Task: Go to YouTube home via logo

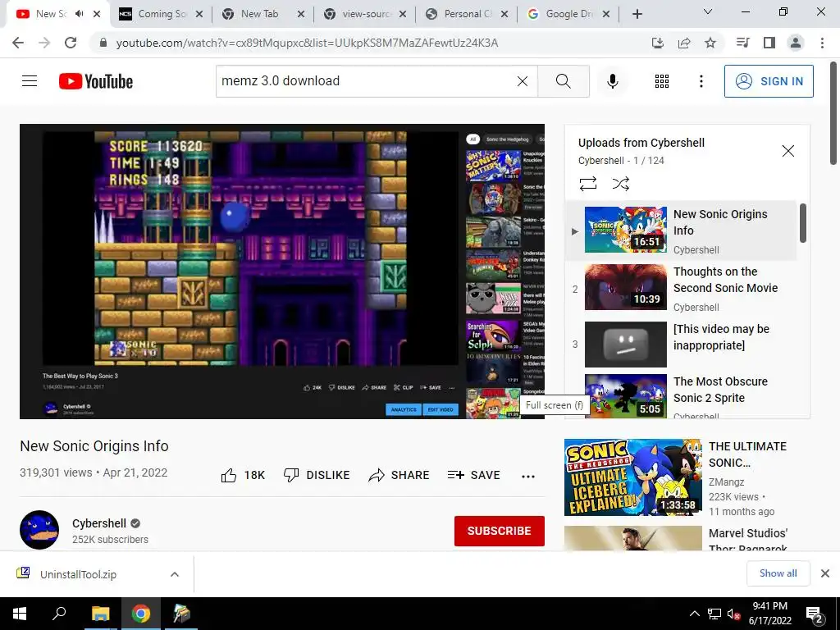Action: click(x=96, y=81)
